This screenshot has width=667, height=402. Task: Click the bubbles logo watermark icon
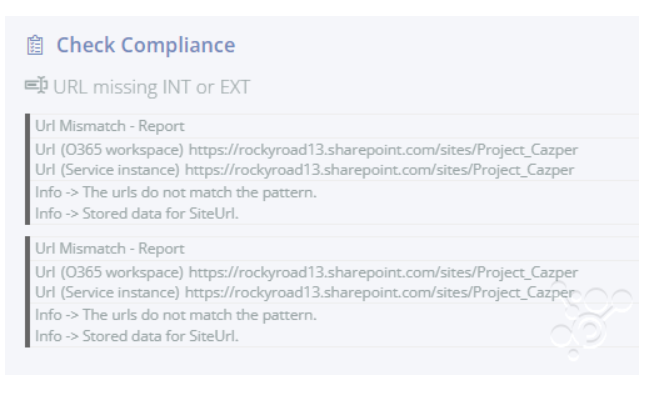tap(590, 320)
